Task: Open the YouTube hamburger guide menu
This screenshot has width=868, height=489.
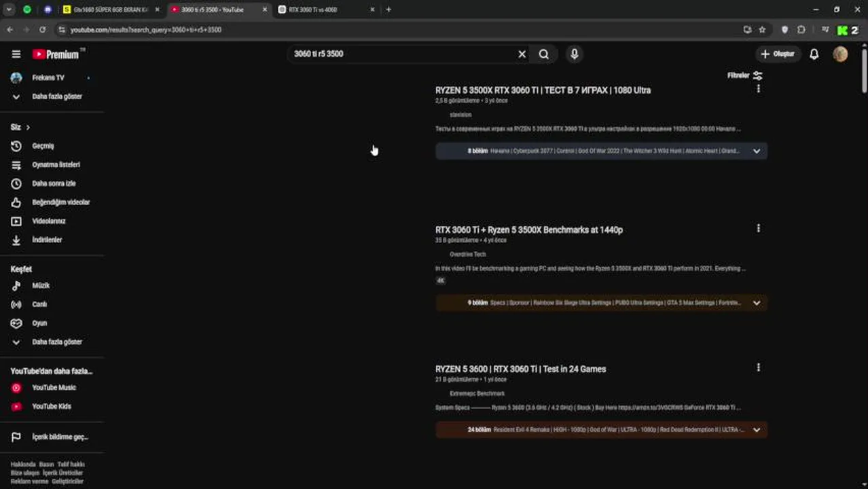Action: (16, 54)
